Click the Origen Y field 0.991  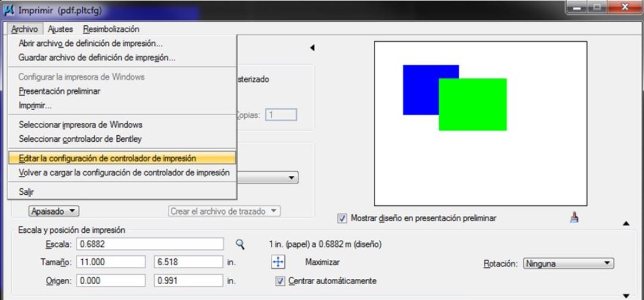pyautogui.click(x=188, y=281)
